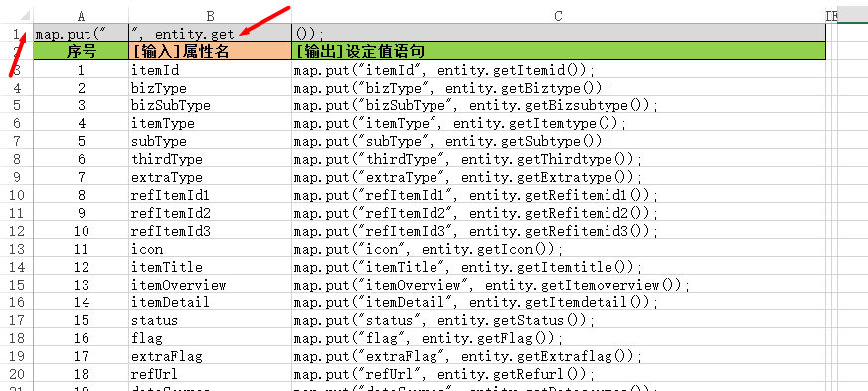Image resolution: width=868 pixels, height=391 pixels.
Task: Select the thirdType attribute cell
Action: [x=211, y=159]
